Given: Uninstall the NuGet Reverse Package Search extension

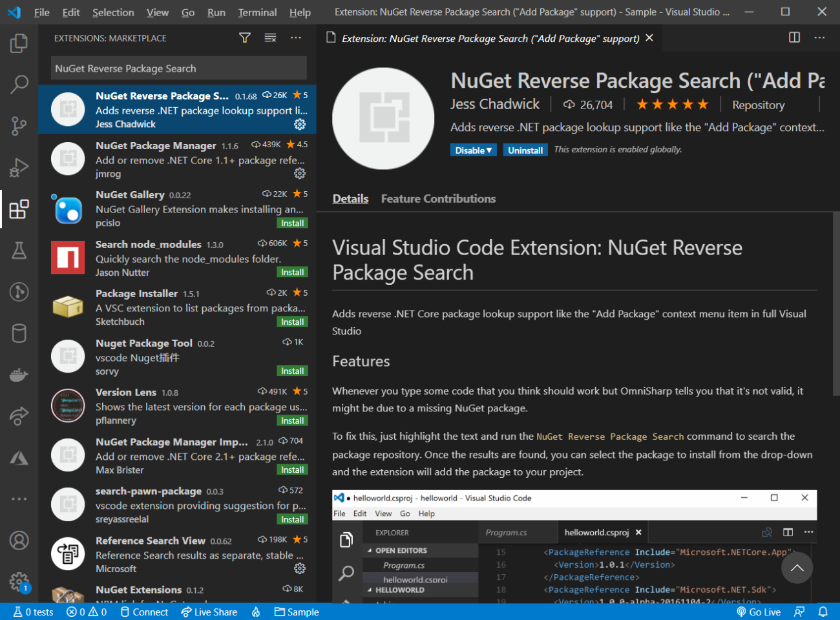Looking at the screenshot, I should (525, 150).
